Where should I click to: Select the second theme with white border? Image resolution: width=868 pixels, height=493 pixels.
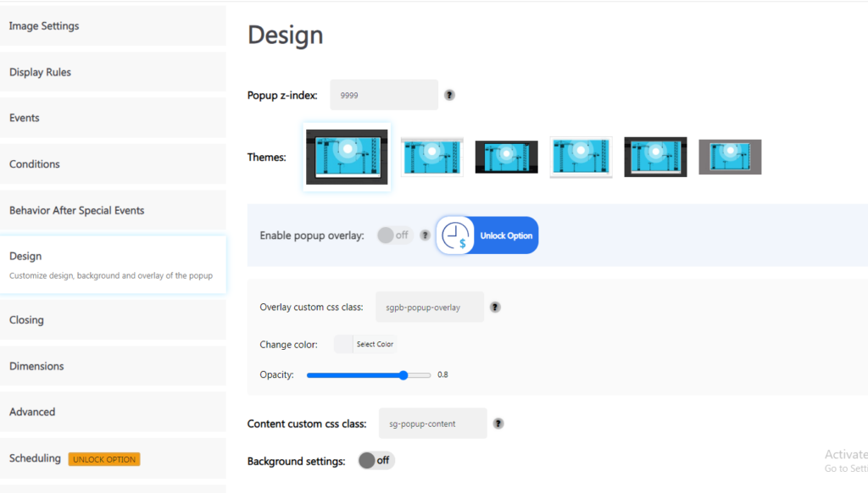[431, 157]
